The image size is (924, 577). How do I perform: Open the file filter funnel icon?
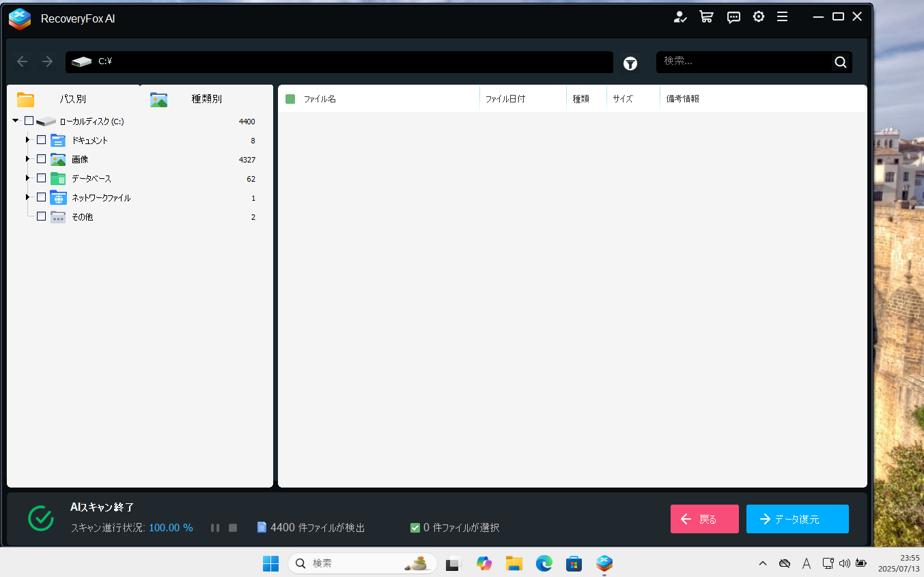pos(630,64)
